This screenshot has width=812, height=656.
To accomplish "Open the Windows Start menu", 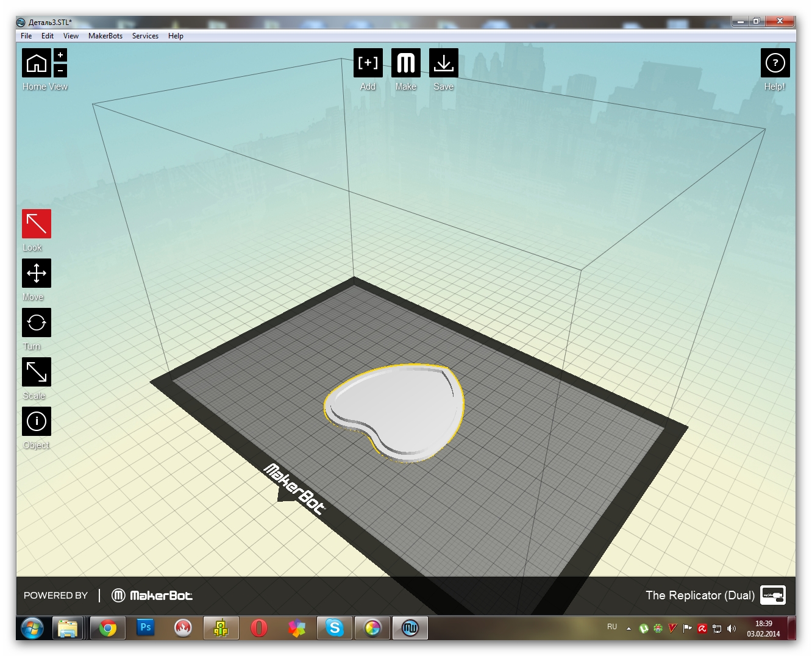I will (x=32, y=628).
